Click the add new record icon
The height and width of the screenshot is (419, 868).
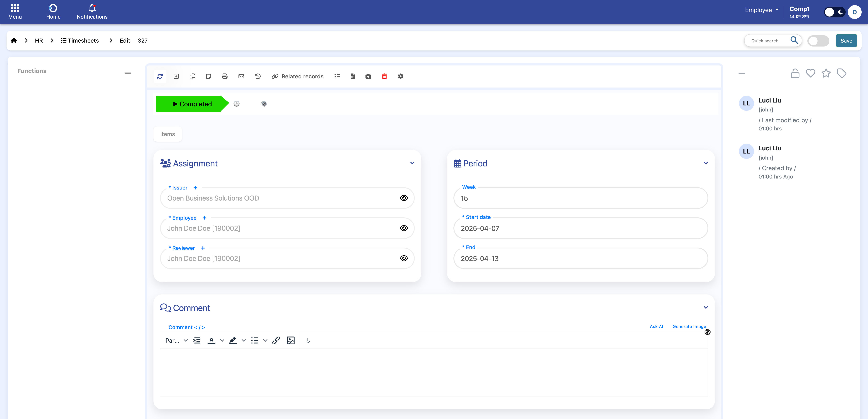click(x=176, y=76)
